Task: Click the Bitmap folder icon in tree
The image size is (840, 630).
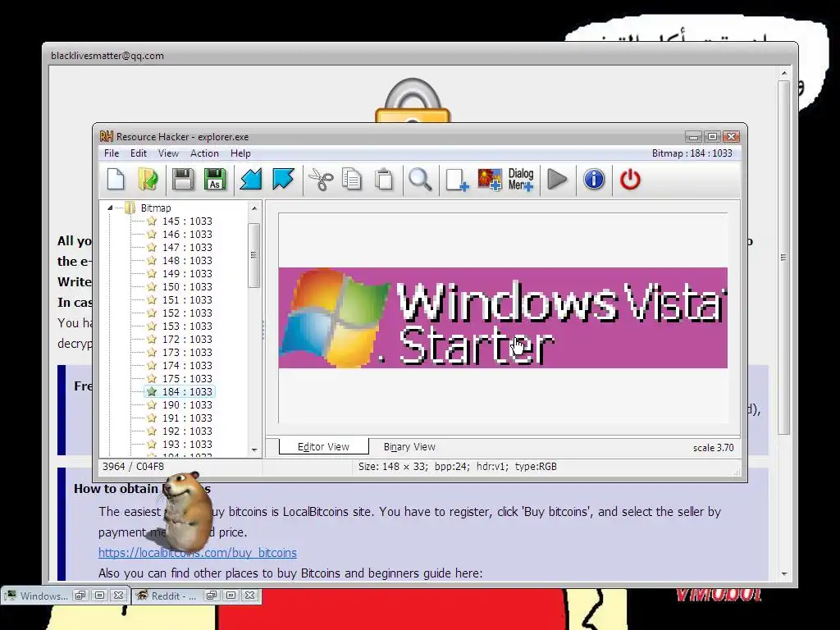Action: point(130,208)
